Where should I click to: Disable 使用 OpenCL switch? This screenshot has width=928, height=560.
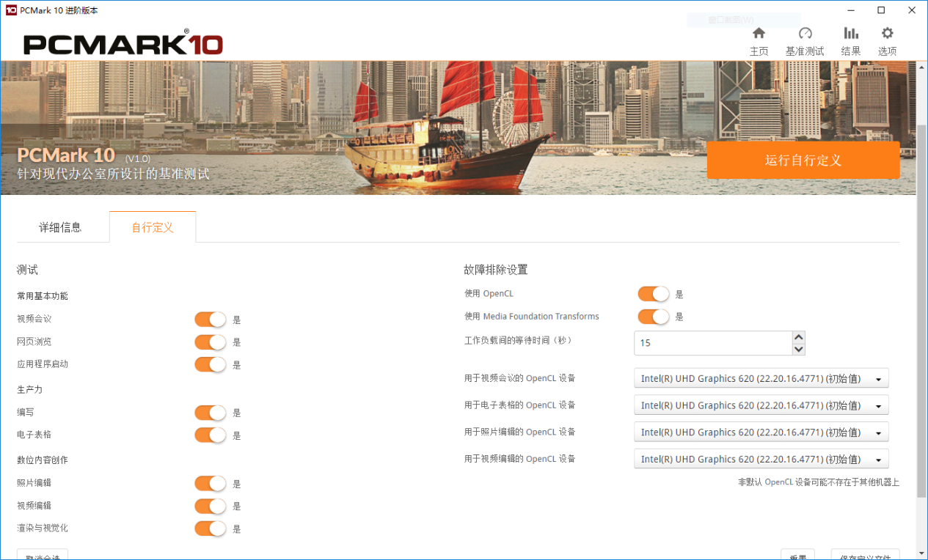[654, 294]
